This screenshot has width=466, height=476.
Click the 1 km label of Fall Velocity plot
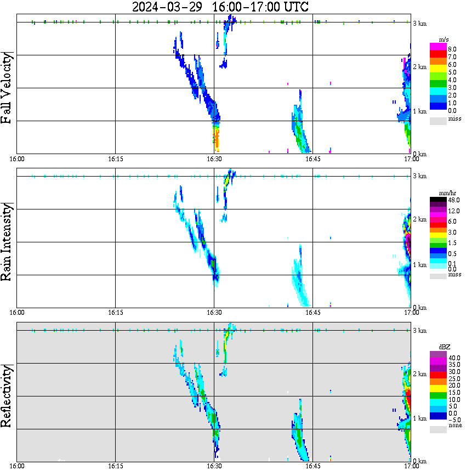tap(419, 111)
